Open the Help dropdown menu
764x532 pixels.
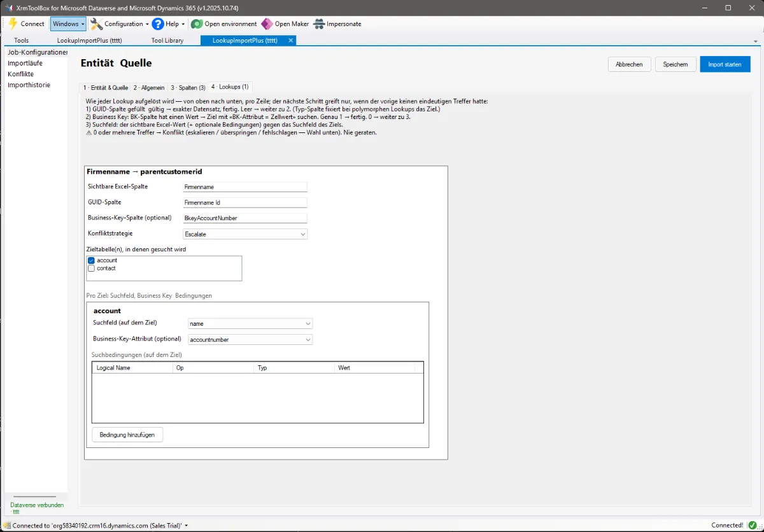coord(168,24)
